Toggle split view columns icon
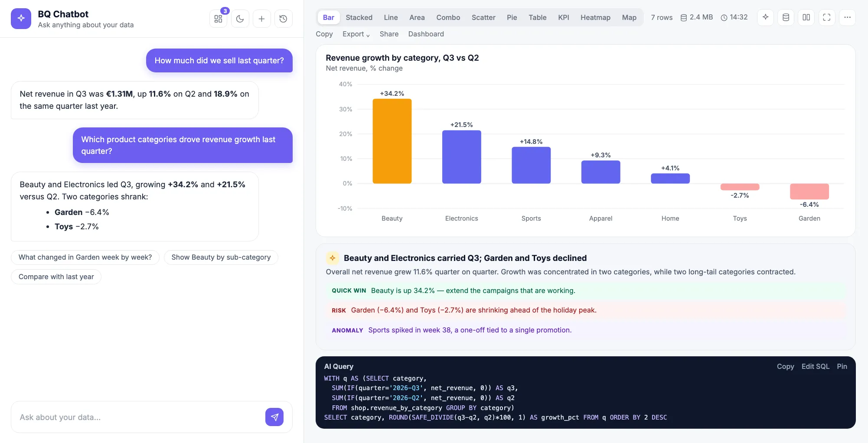The width and height of the screenshot is (868, 443). [x=806, y=17]
